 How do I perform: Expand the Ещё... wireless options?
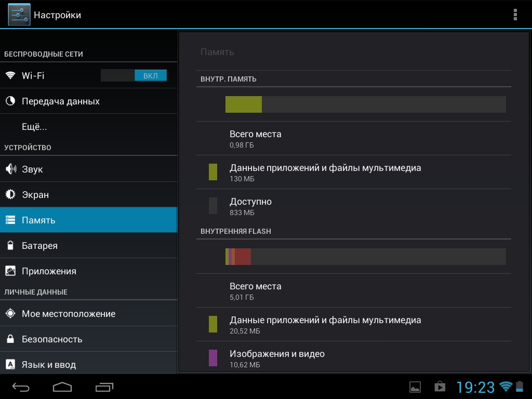pos(34,127)
